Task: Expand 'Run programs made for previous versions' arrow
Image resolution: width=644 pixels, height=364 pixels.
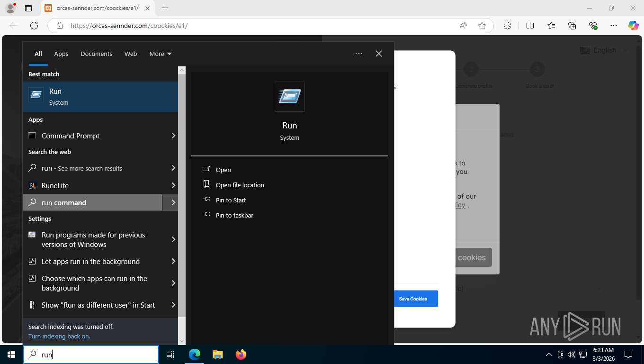Action: [173, 239]
